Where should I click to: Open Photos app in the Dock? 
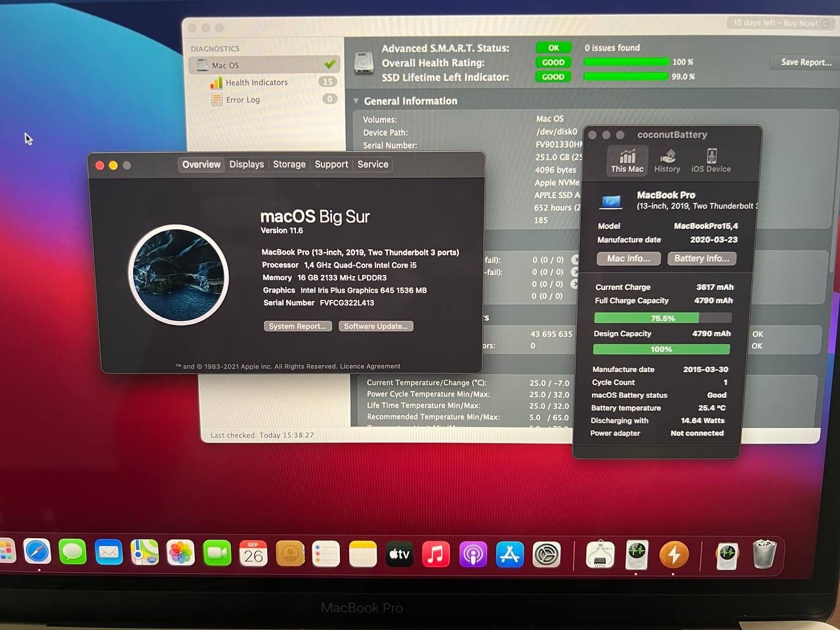(180, 553)
